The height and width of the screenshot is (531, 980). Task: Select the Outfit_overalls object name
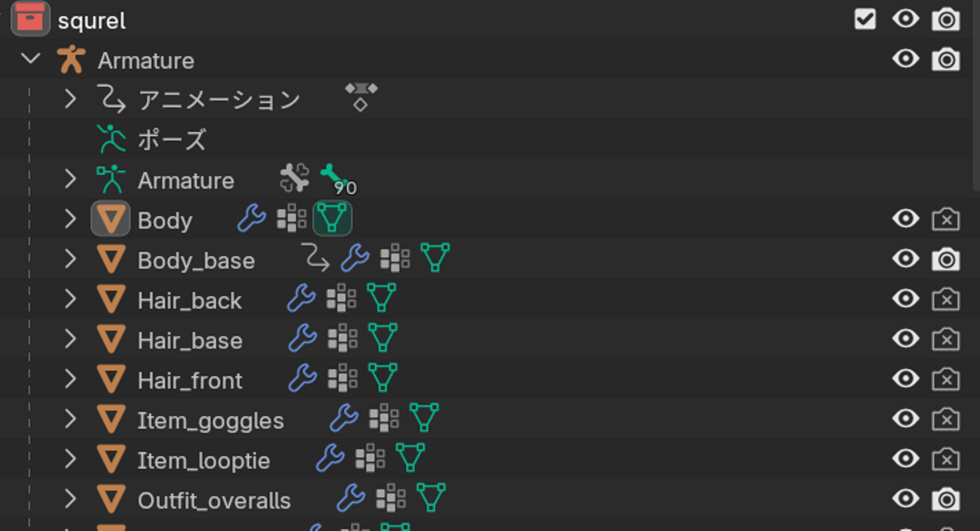point(214,500)
